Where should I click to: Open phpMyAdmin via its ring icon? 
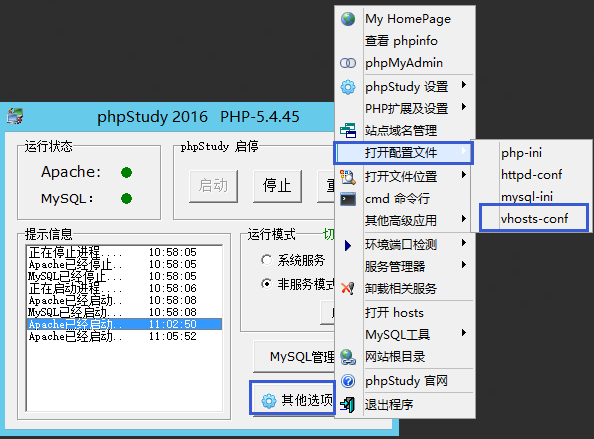(x=348, y=63)
